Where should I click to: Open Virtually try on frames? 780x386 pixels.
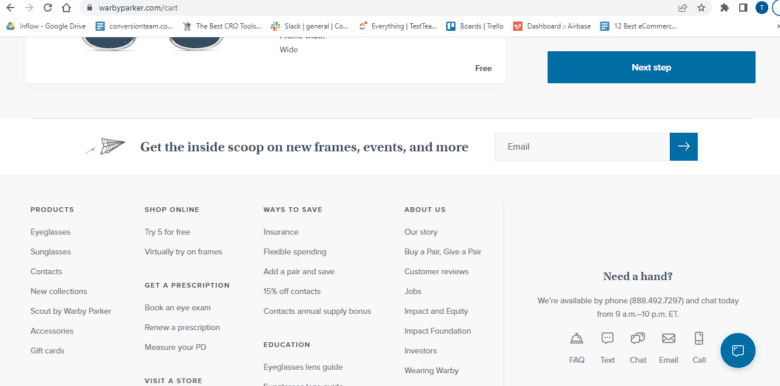(184, 252)
